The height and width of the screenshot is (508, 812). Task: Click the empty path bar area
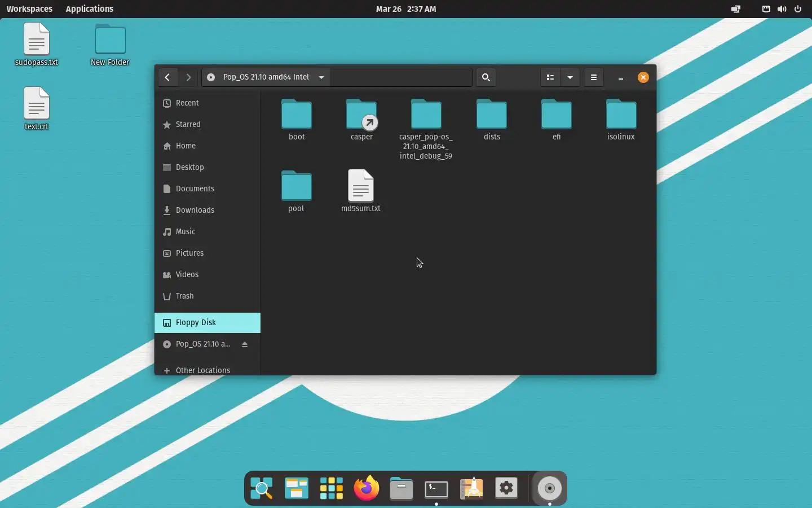401,77
